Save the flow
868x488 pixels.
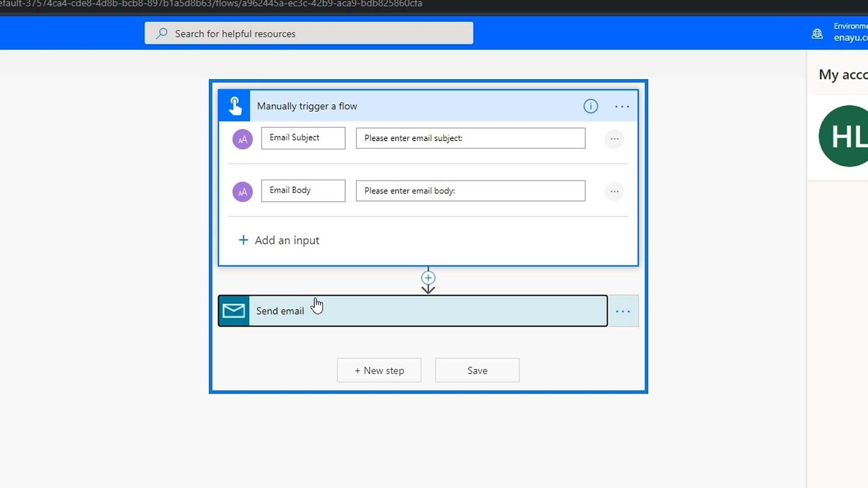click(477, 370)
